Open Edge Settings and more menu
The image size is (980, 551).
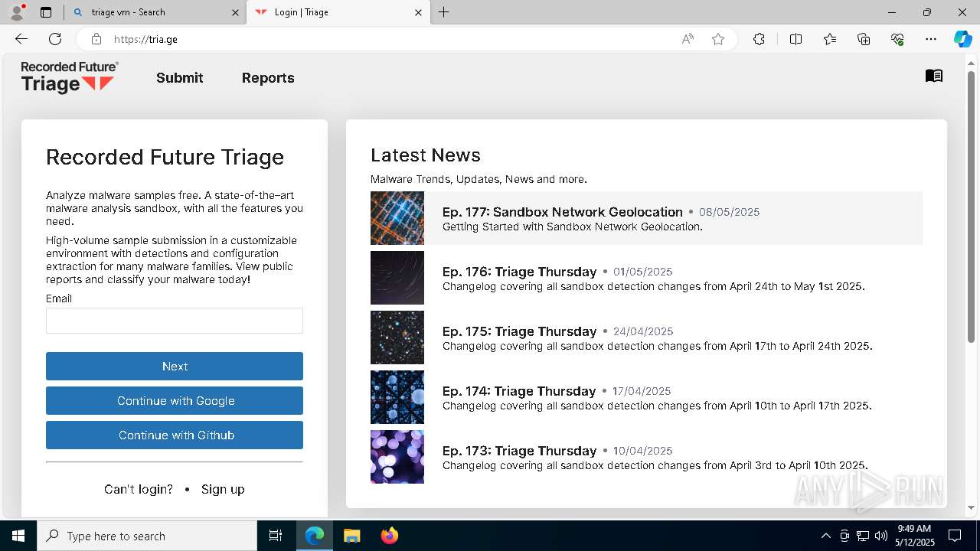[x=931, y=39]
